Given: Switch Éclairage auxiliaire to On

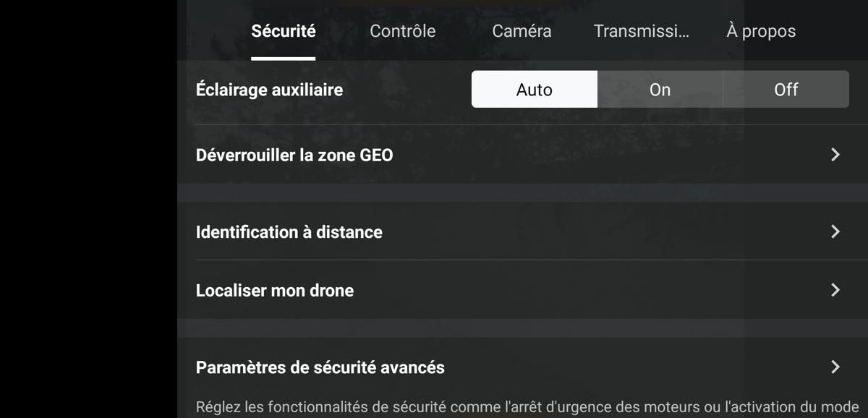Looking at the screenshot, I should click(660, 89).
